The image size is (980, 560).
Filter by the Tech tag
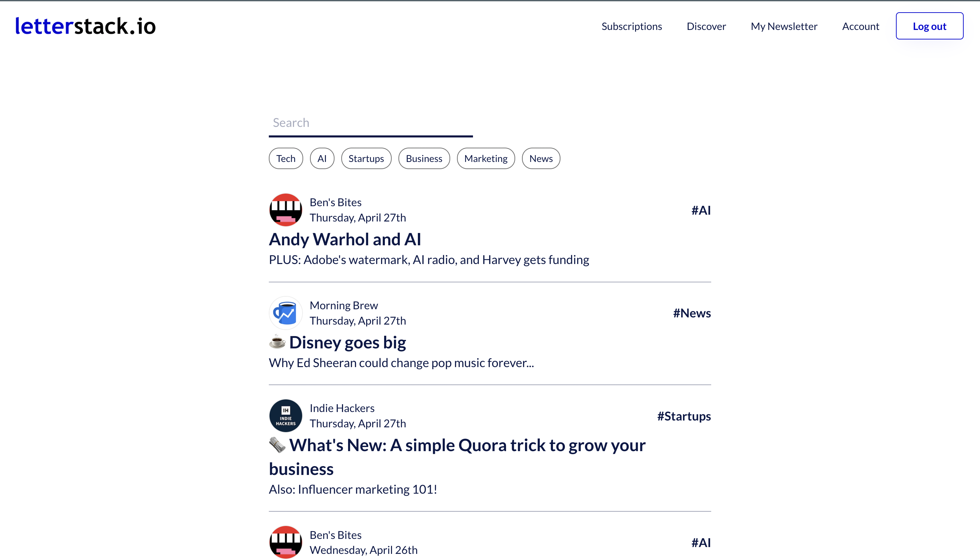coord(286,159)
